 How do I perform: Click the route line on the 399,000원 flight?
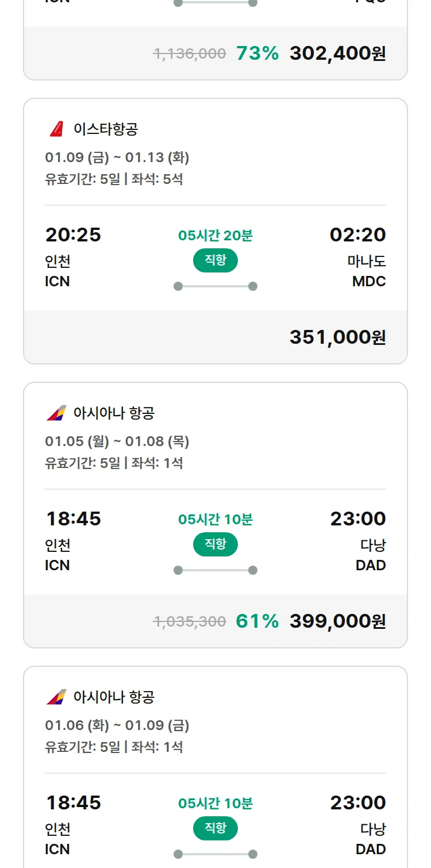point(215,570)
